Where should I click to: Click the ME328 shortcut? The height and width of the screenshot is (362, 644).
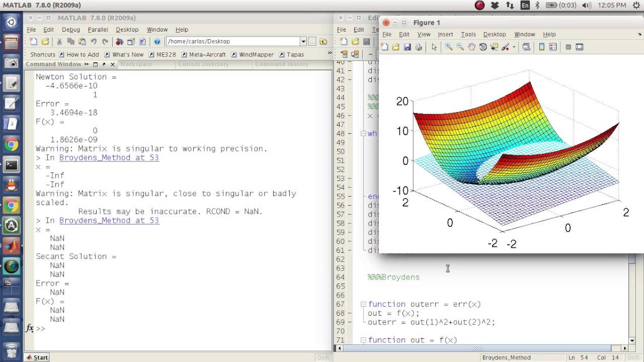point(162,54)
